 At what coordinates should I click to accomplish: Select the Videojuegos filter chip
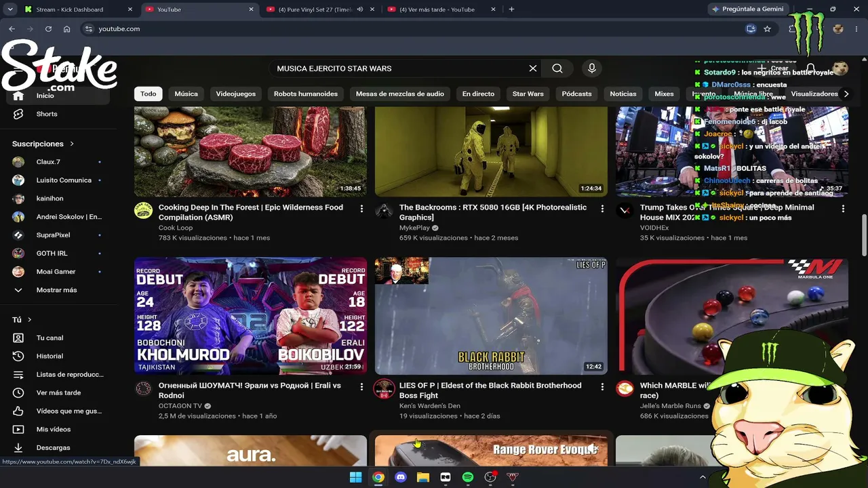(236, 94)
